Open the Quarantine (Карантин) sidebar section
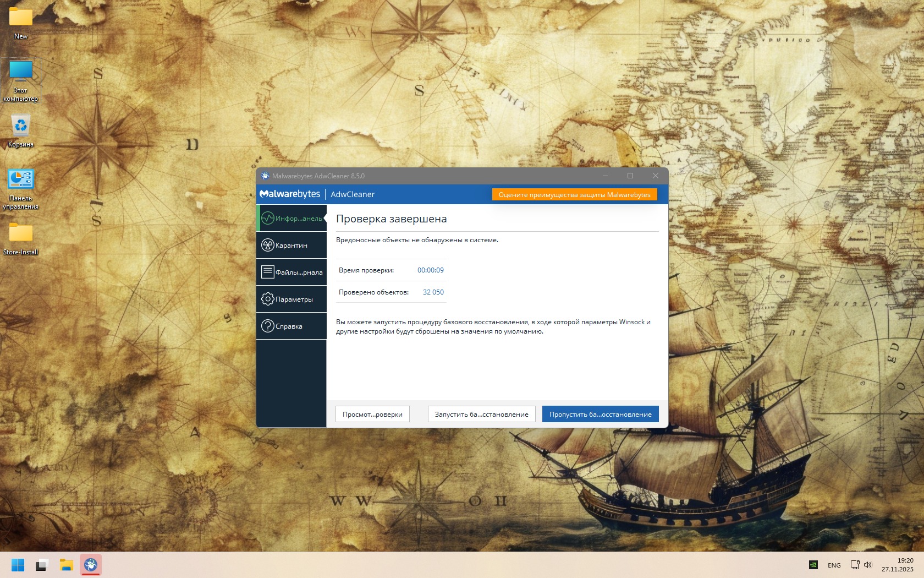This screenshot has height=578, width=924. (291, 246)
